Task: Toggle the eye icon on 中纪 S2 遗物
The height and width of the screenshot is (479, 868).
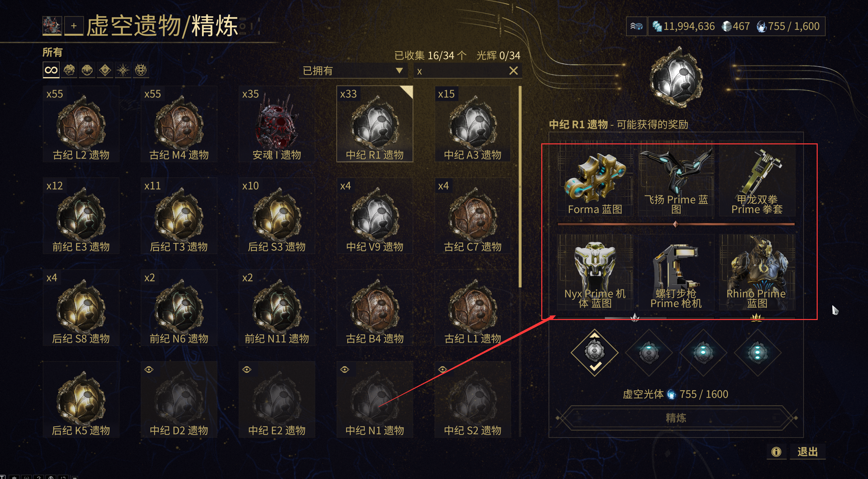Action: click(x=442, y=370)
